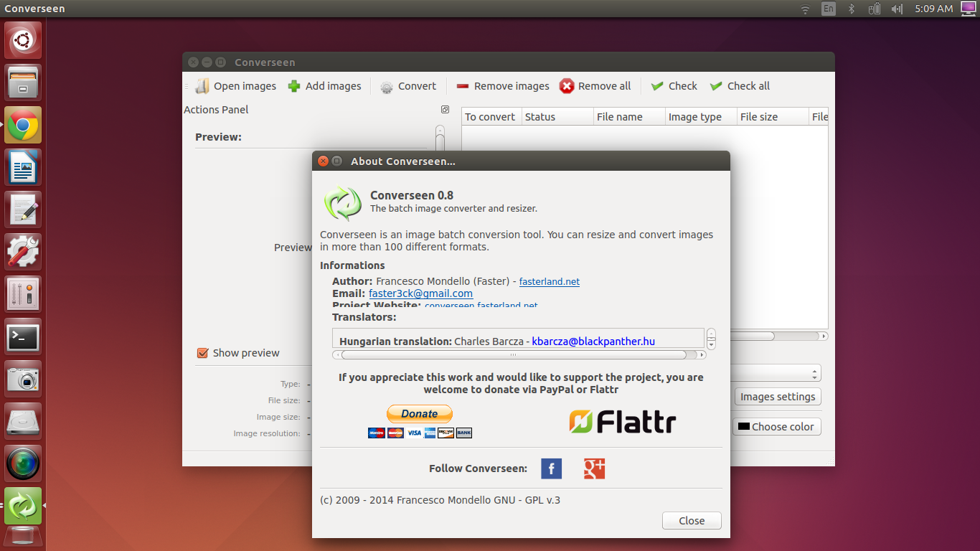Click the Choose color button
Image resolution: width=980 pixels, height=551 pixels.
point(776,427)
